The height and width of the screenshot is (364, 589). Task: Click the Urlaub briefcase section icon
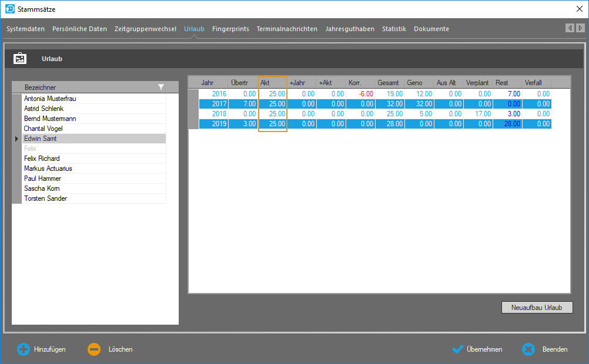coord(20,59)
